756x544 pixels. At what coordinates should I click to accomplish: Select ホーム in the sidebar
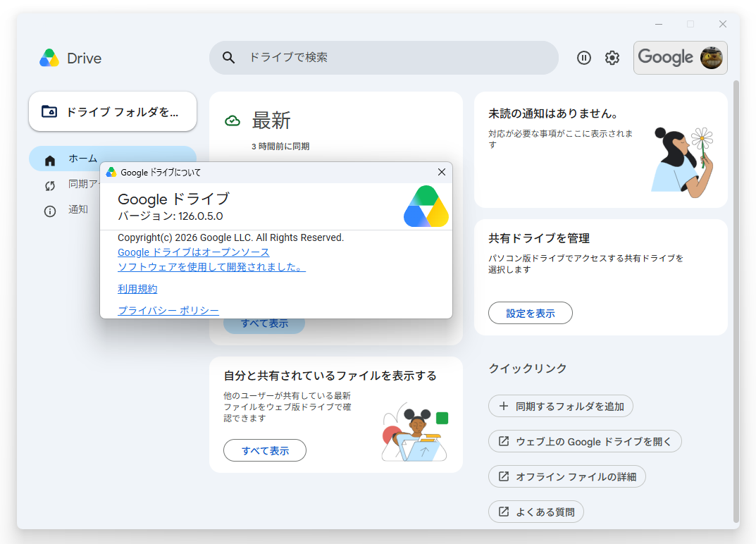pos(113,158)
